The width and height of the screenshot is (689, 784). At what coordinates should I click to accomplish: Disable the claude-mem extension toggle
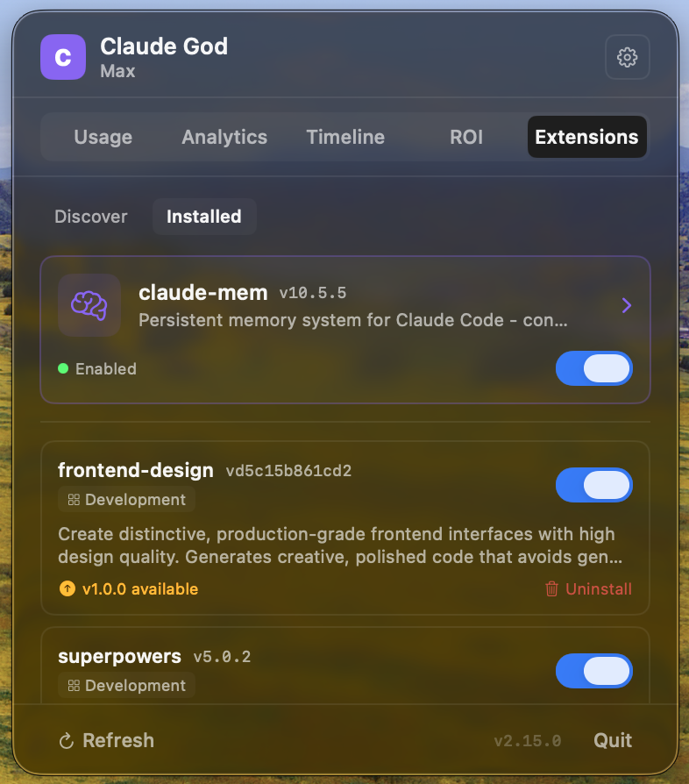[594, 368]
